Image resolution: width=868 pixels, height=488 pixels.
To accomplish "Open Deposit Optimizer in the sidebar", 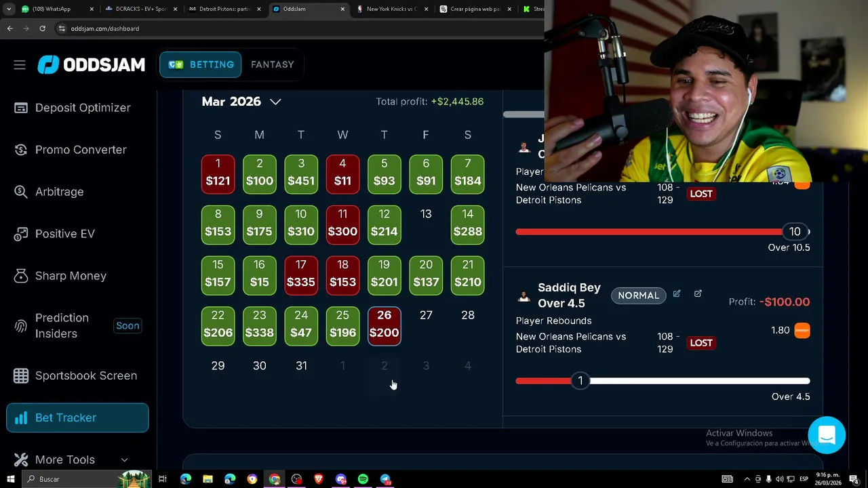I will coord(77,108).
